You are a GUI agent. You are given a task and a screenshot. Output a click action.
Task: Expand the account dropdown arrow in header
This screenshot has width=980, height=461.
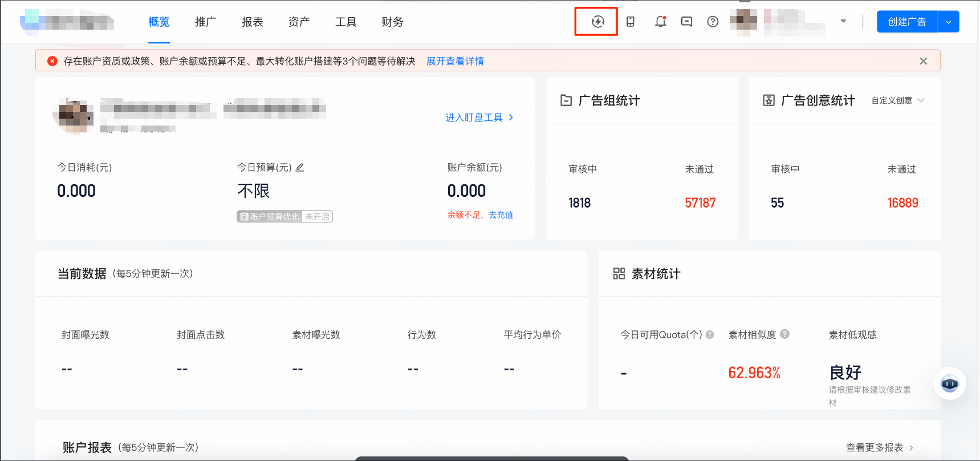[x=843, y=22]
